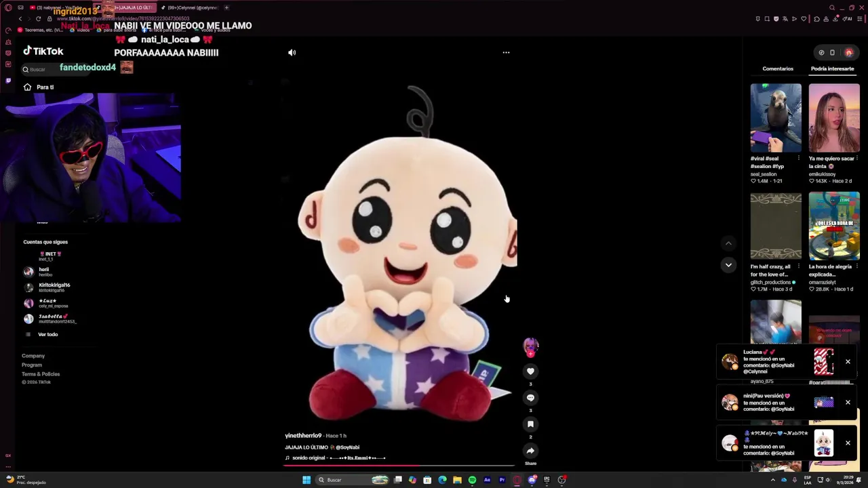This screenshot has height=488, width=868.
Task: Open the yinethherrlo9 username below the video
Action: (303, 436)
